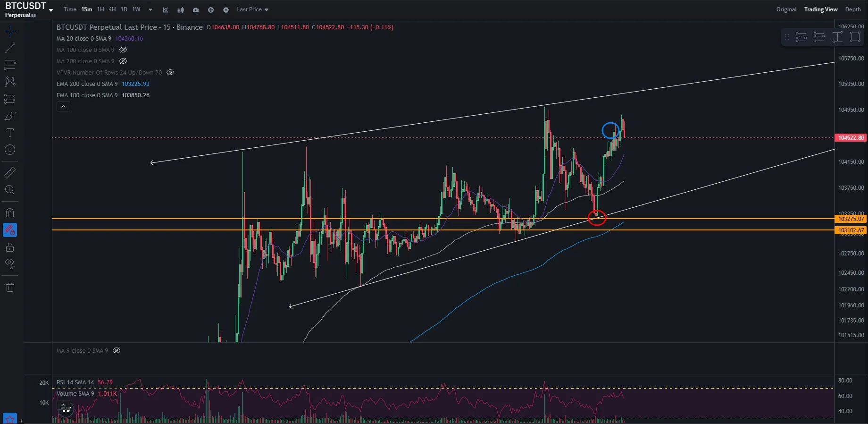Click the plus circle icon in top toolbar

tap(211, 10)
